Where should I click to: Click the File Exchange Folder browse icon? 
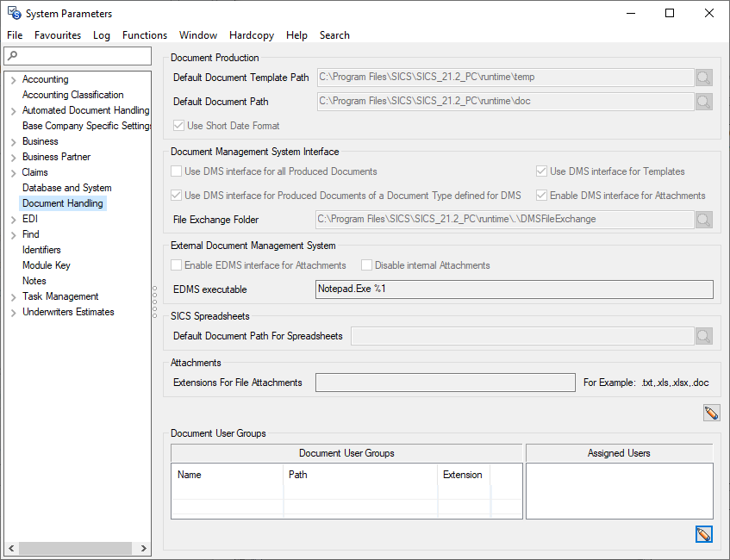(x=704, y=220)
